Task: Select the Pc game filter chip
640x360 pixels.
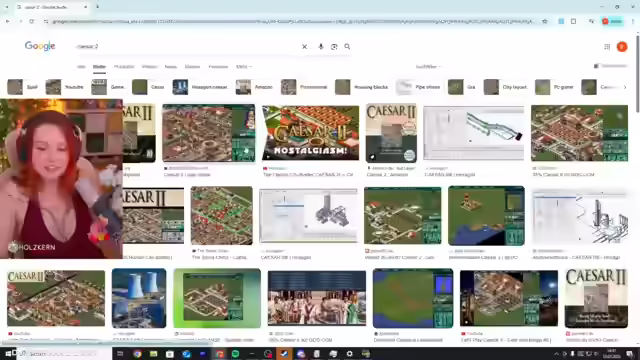Action: tap(555, 87)
